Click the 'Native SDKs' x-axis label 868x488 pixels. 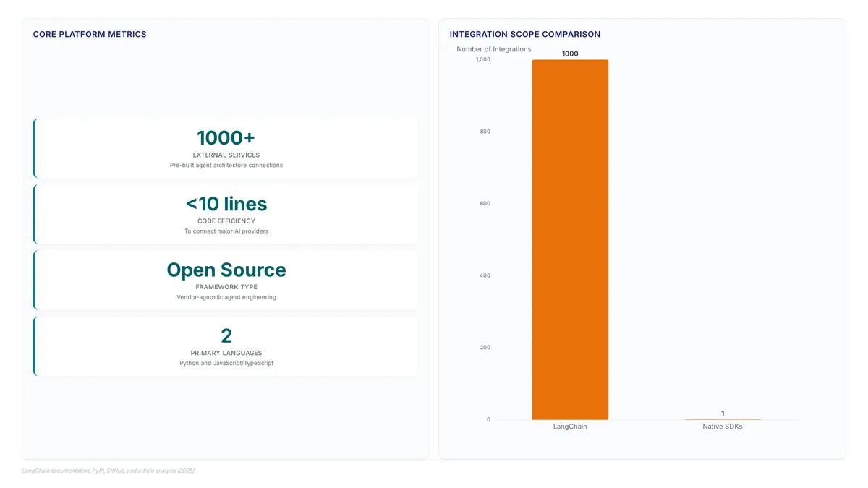(723, 427)
